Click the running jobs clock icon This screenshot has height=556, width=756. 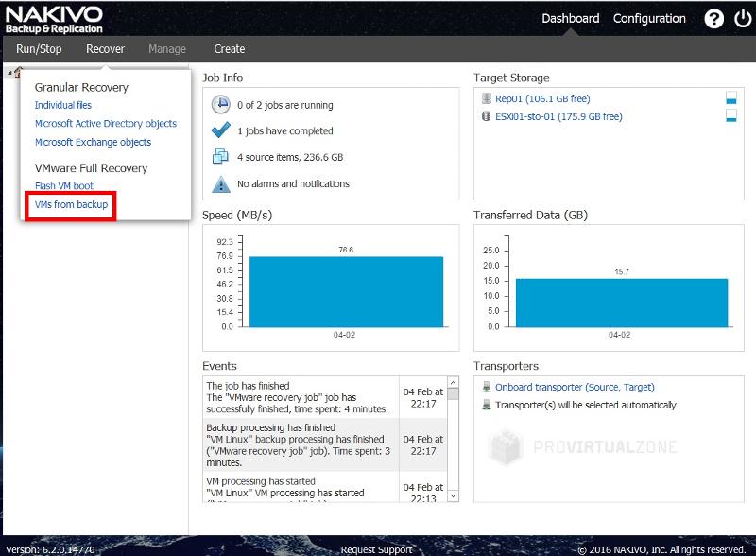[221, 104]
